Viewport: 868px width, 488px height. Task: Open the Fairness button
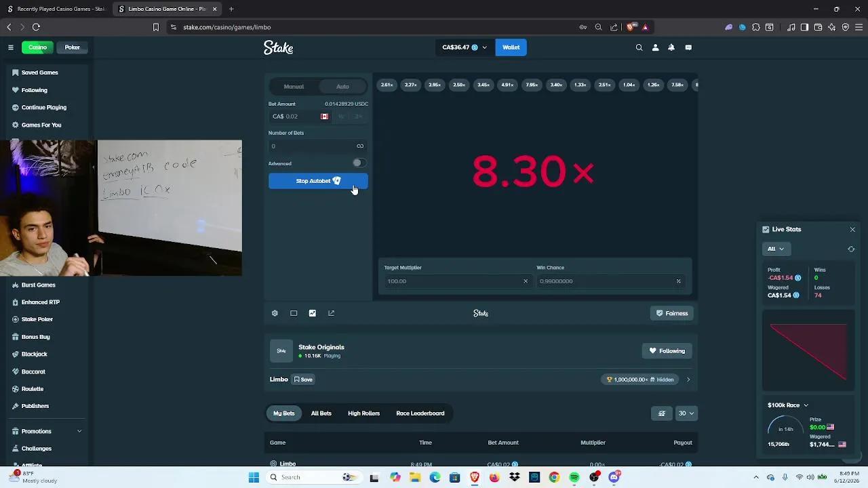pos(671,313)
